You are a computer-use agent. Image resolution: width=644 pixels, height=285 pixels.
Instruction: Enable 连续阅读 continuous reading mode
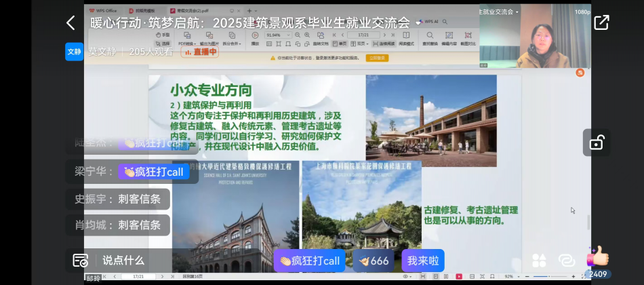(384, 43)
